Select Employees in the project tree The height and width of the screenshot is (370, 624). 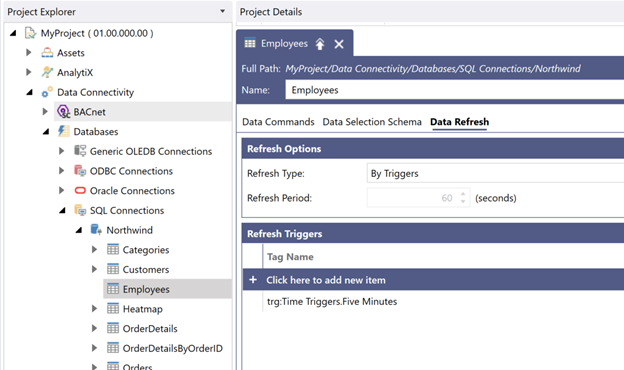[x=146, y=289]
